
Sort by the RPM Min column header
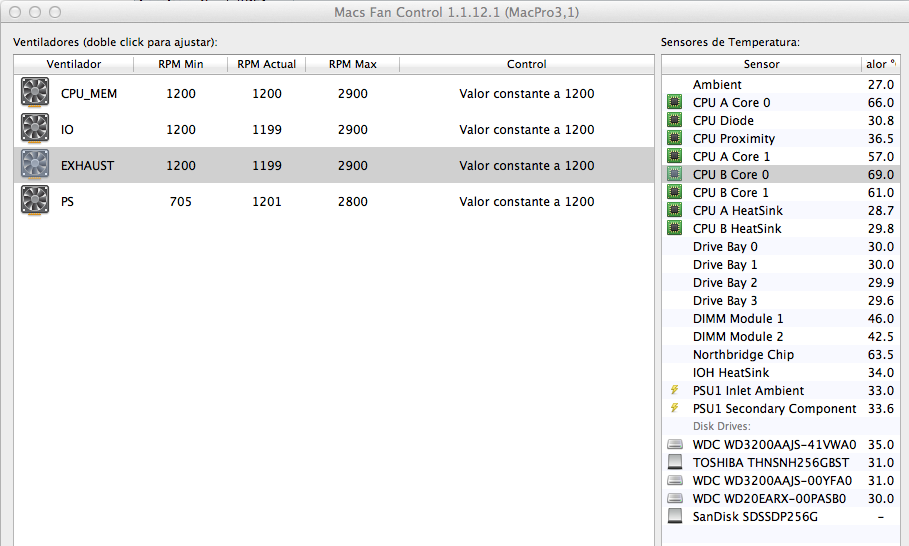click(x=180, y=64)
